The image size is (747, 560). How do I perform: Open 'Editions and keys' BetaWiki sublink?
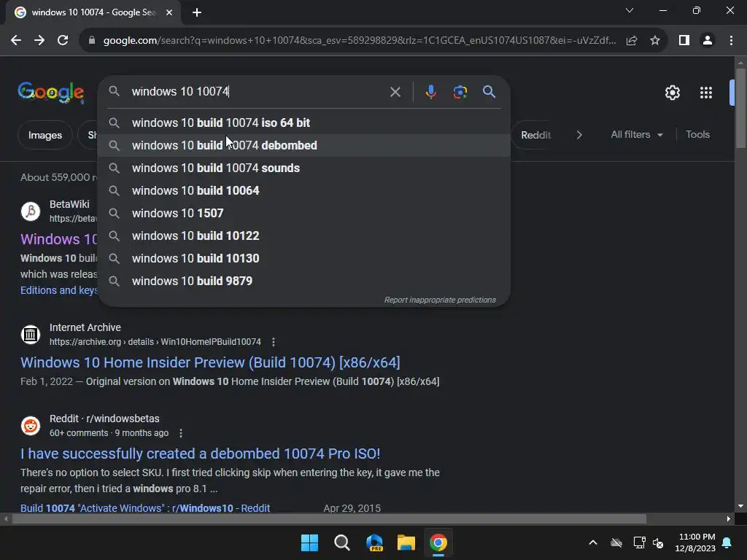(59, 290)
